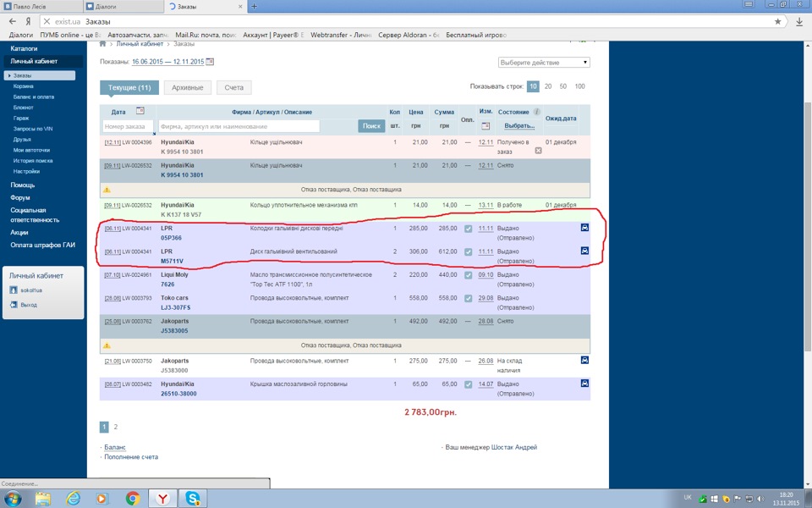Click the Поиск button

tap(371, 126)
